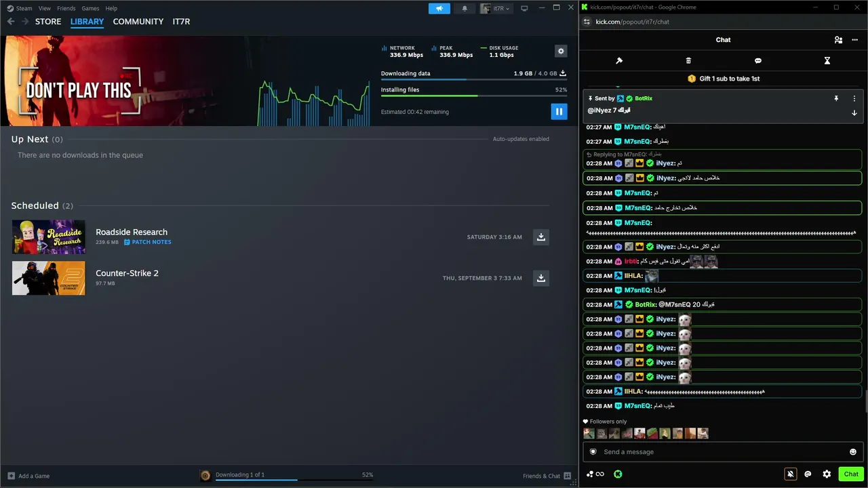Expand the it7R account dropdown
Viewport: 868px width, 488px height.
[x=496, y=8]
